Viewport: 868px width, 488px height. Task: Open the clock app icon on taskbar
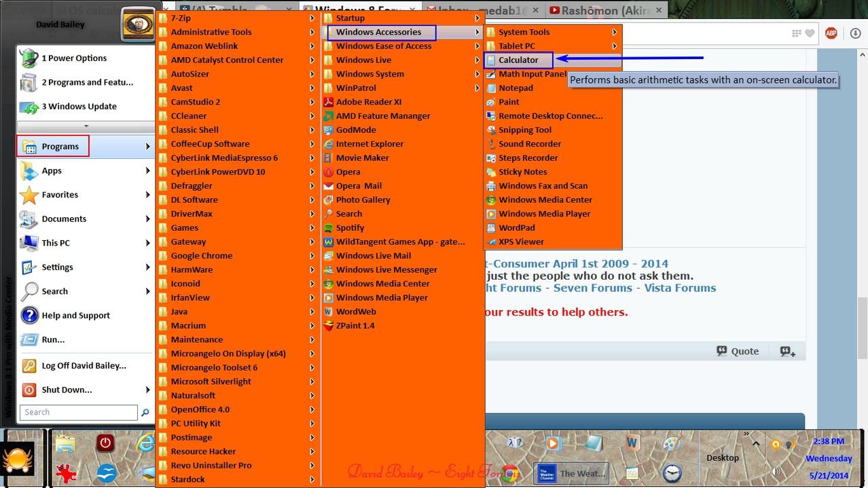(x=672, y=472)
